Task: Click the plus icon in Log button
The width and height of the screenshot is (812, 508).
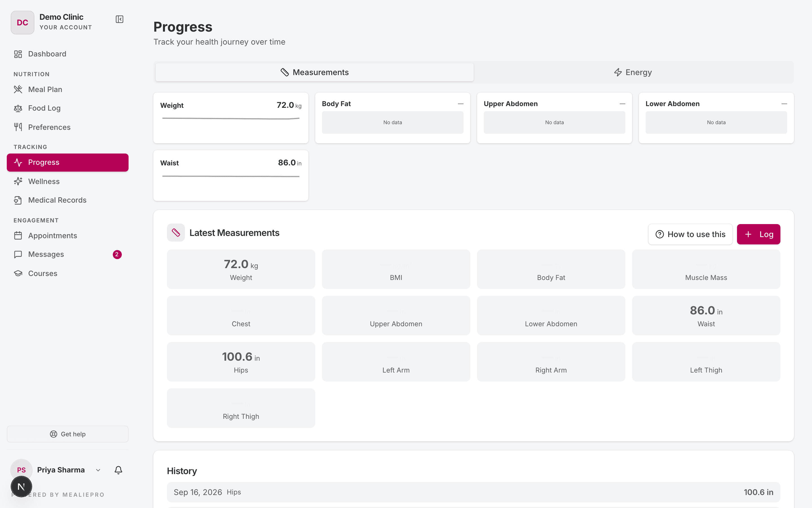Action: click(748, 234)
